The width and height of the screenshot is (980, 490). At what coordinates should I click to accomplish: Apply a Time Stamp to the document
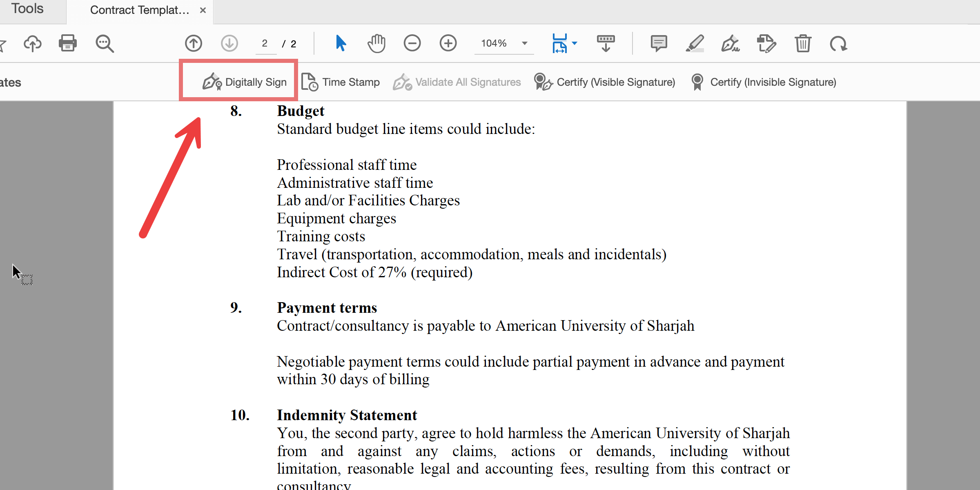click(x=341, y=82)
